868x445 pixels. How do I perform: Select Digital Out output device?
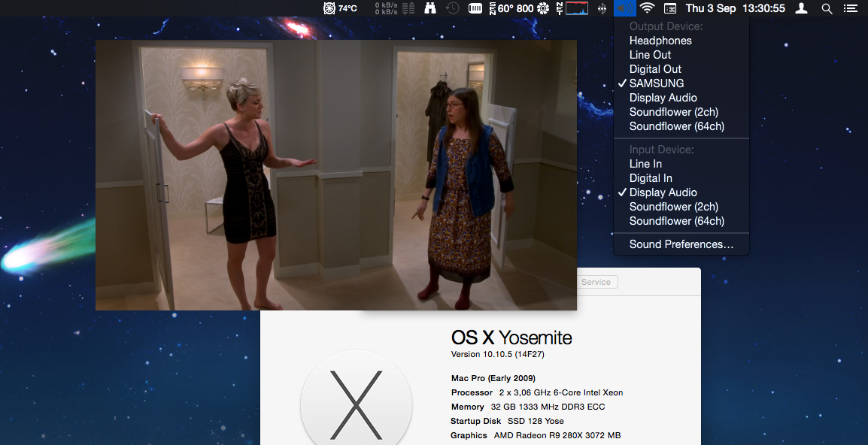tap(681, 69)
